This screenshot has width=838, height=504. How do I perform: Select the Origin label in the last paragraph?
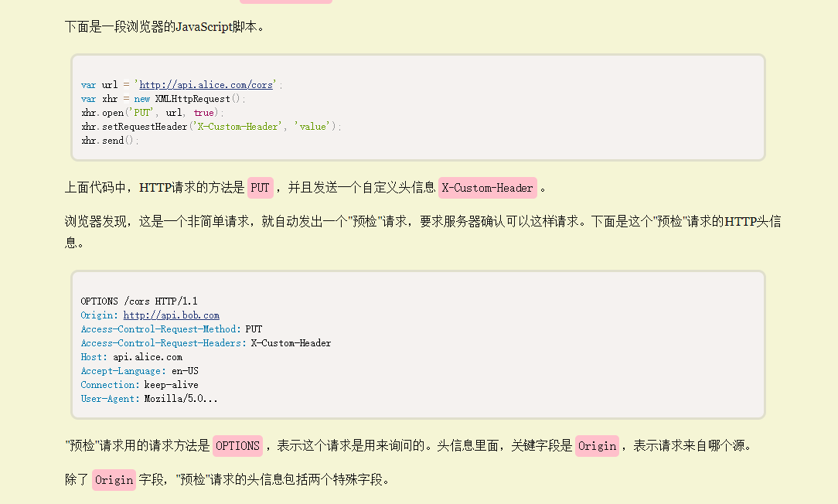[114, 479]
